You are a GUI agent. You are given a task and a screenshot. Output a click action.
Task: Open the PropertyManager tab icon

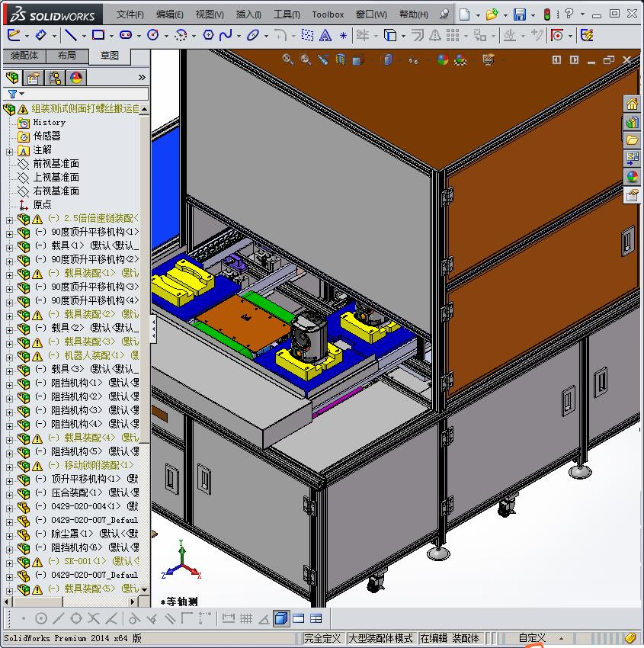(x=33, y=77)
